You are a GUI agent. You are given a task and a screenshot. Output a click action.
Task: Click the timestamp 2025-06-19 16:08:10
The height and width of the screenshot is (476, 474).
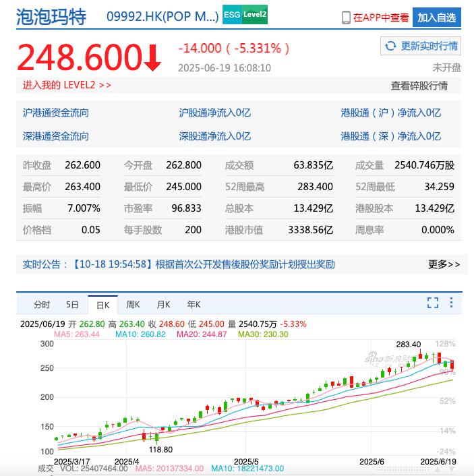225,68
